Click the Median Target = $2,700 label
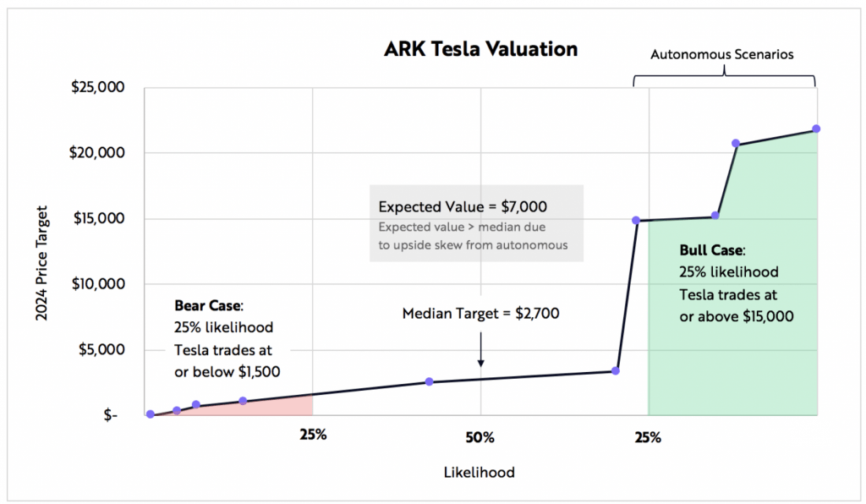 click(480, 314)
